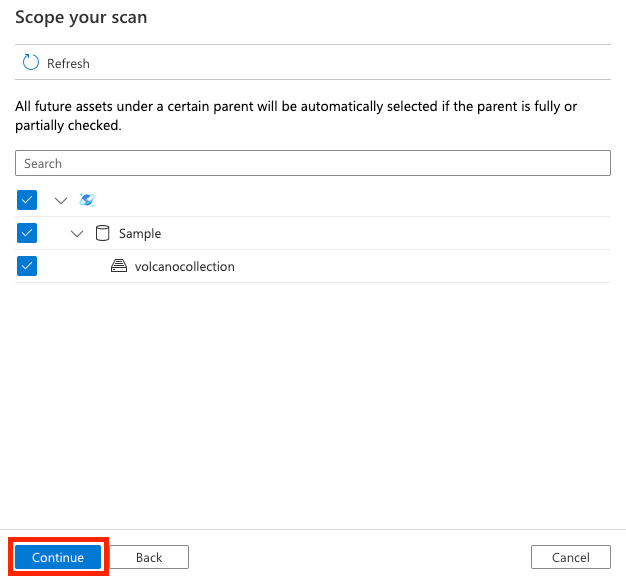
Task: Click the Refresh text label
Action: 68,63
